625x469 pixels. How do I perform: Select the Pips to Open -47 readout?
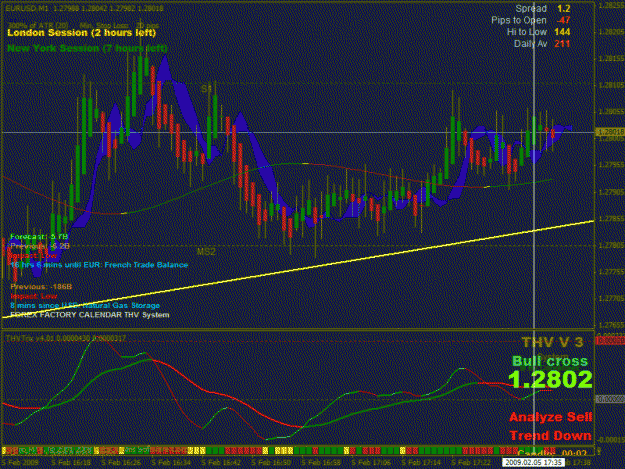click(531, 20)
